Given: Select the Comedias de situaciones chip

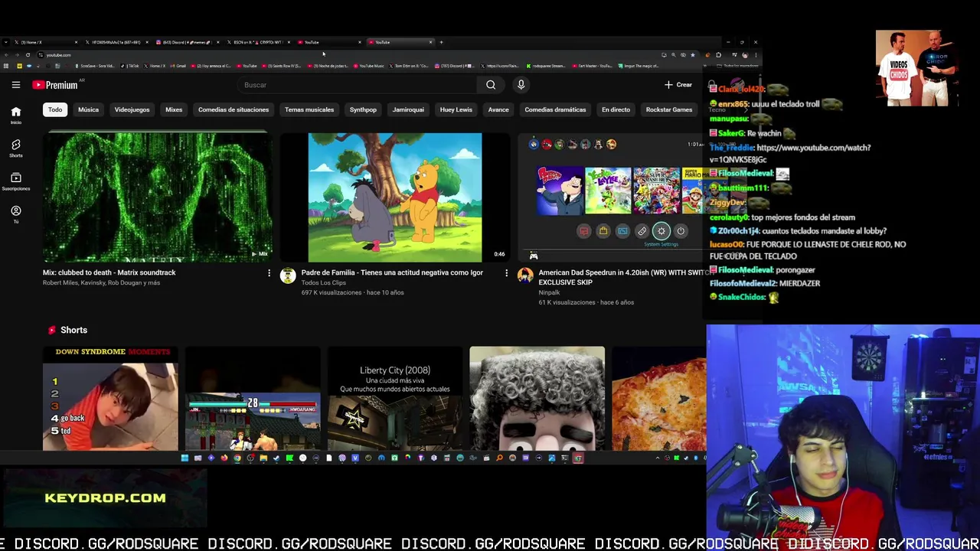Looking at the screenshot, I should [234, 109].
